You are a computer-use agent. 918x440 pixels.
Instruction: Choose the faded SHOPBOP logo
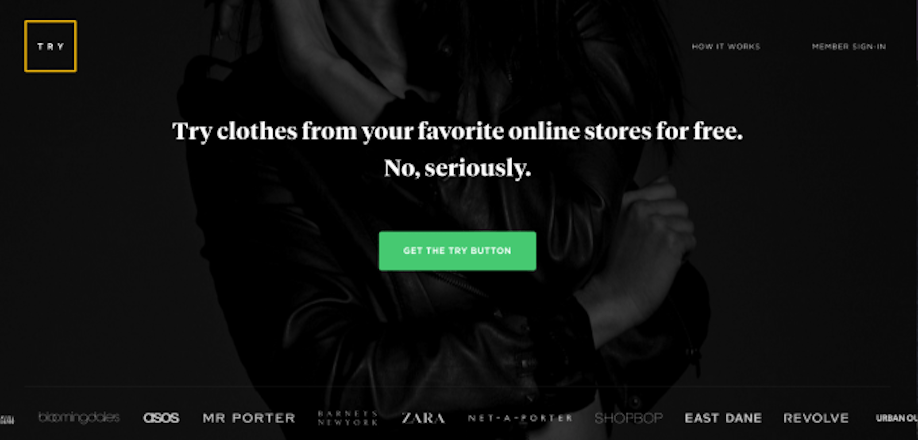pyautogui.click(x=629, y=418)
